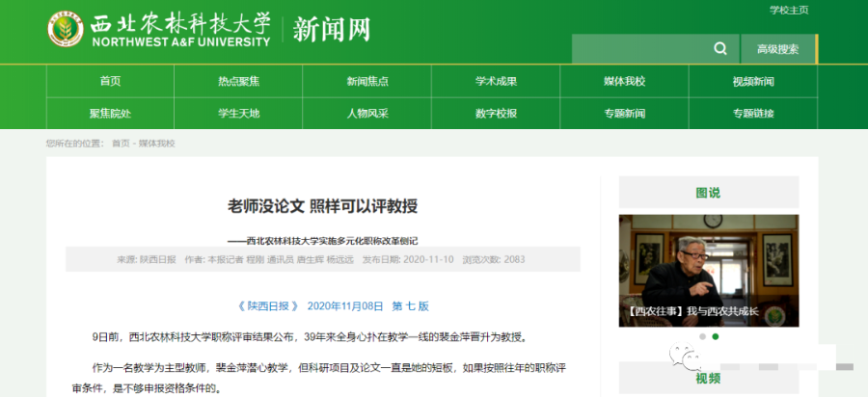Select 专题新闻 in navigation
This screenshot has height=397, width=868.
tap(624, 113)
